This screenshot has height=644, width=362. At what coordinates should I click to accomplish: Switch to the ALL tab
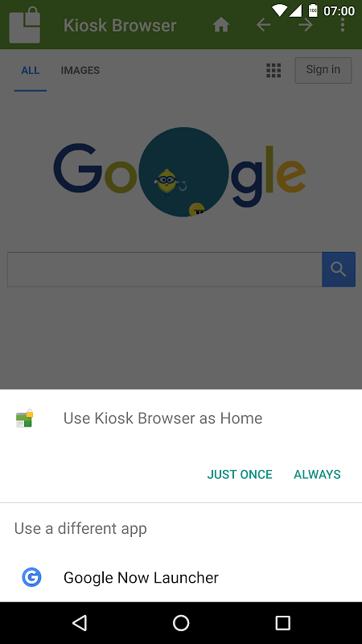(31, 71)
